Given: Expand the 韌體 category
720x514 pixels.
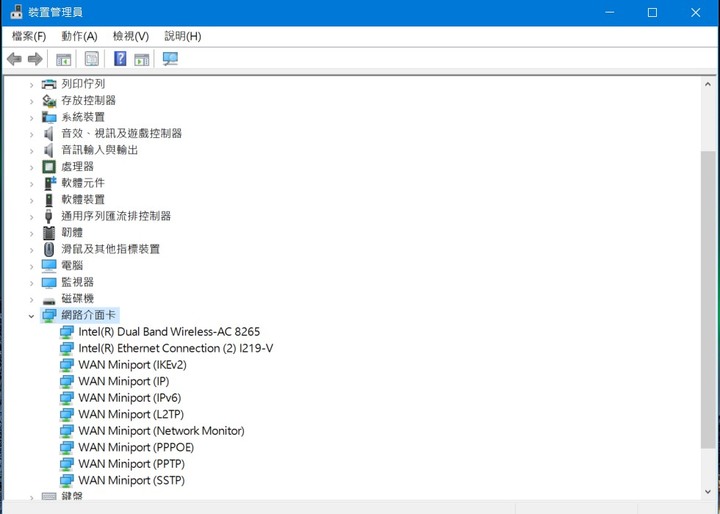Looking at the screenshot, I should pyautogui.click(x=31, y=233).
